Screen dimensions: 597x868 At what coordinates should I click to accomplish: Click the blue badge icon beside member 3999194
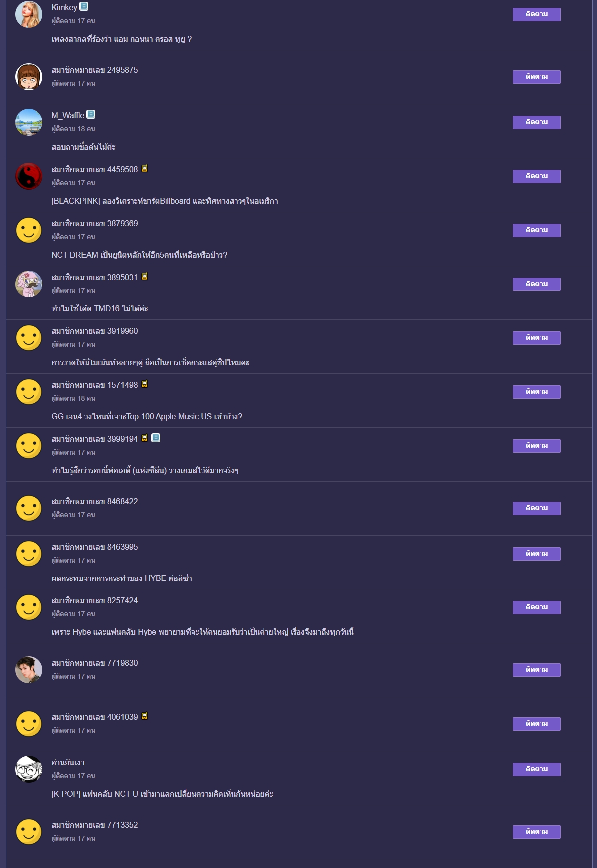(x=156, y=438)
